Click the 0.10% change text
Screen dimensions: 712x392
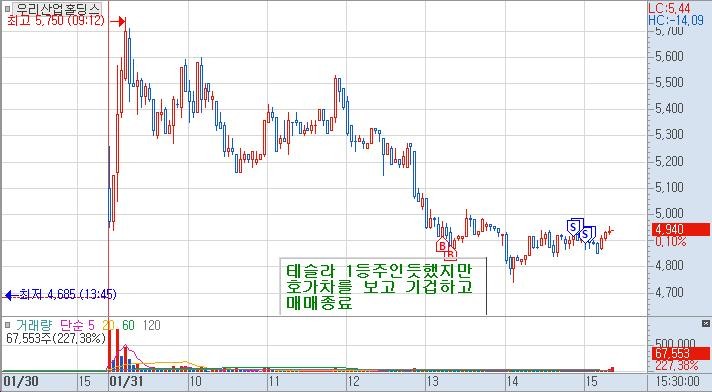pos(670,242)
